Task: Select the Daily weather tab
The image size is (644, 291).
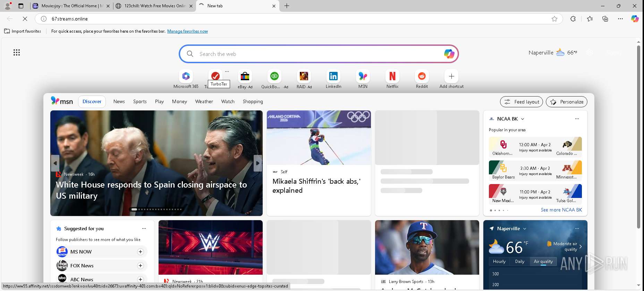Action: (520, 261)
